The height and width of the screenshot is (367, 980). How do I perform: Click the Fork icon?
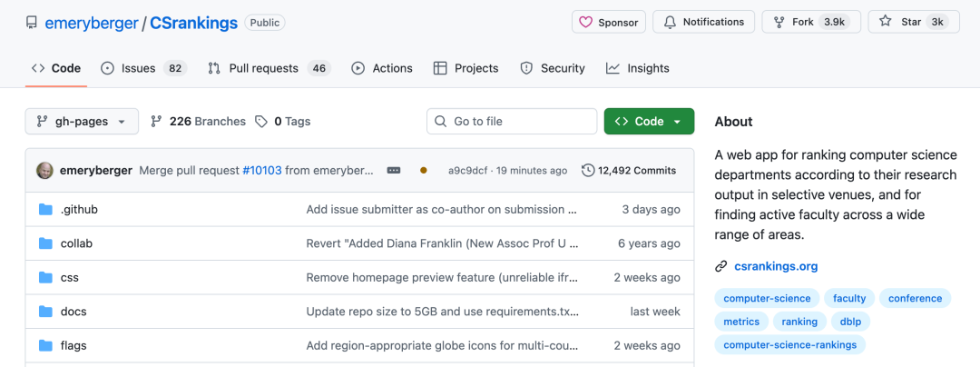pyautogui.click(x=779, y=23)
